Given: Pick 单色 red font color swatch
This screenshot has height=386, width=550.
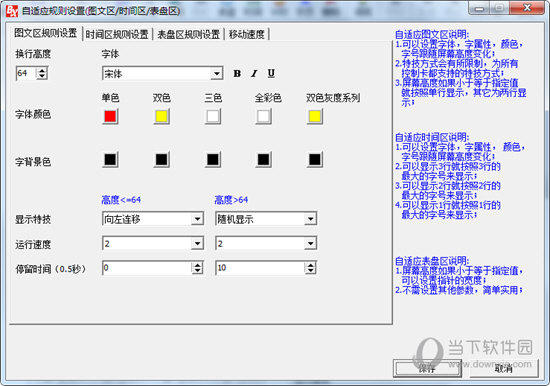Looking at the screenshot, I should (x=110, y=117).
